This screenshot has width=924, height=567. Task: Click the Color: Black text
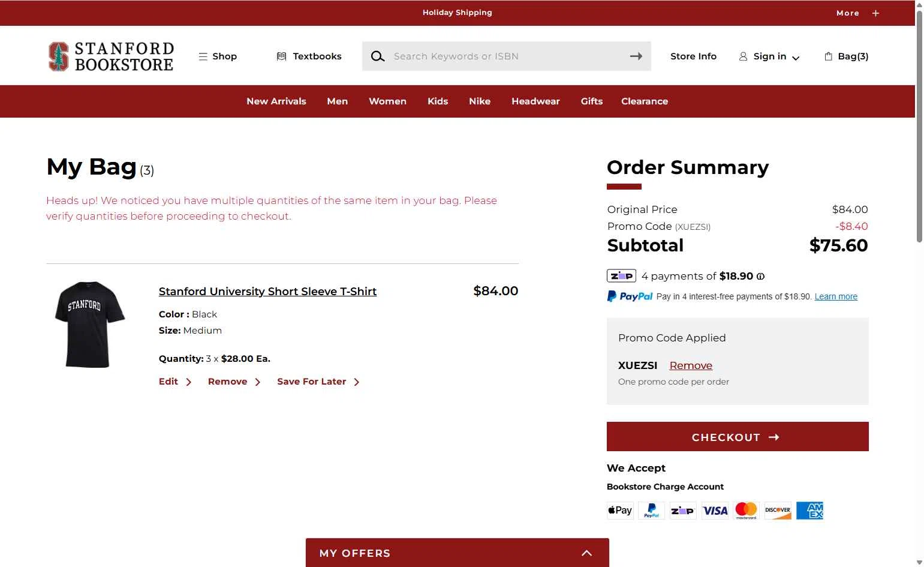(188, 314)
